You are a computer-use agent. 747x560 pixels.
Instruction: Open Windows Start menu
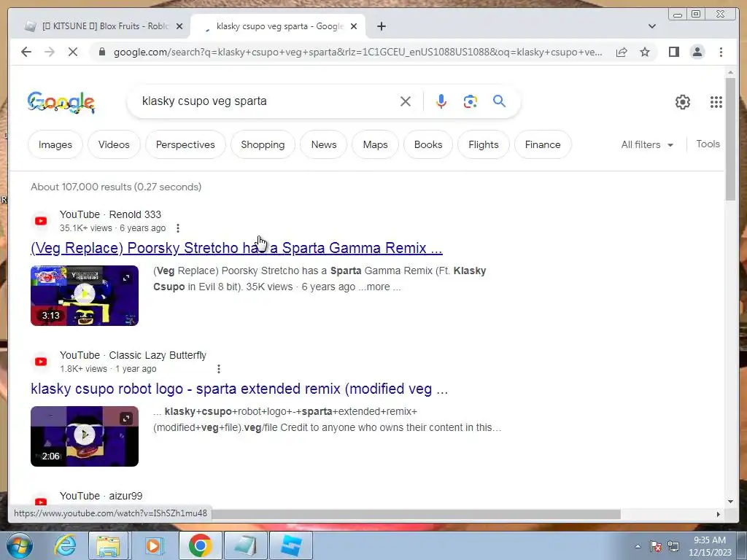20,545
